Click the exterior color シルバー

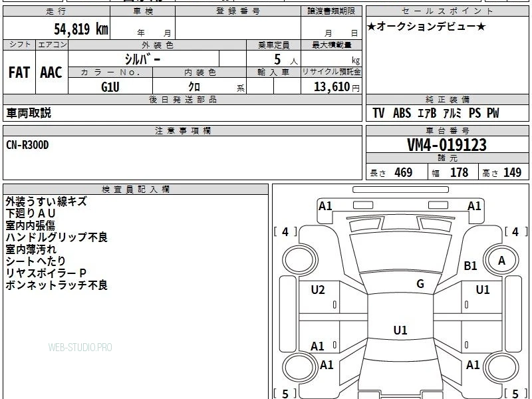pyautogui.click(x=142, y=59)
